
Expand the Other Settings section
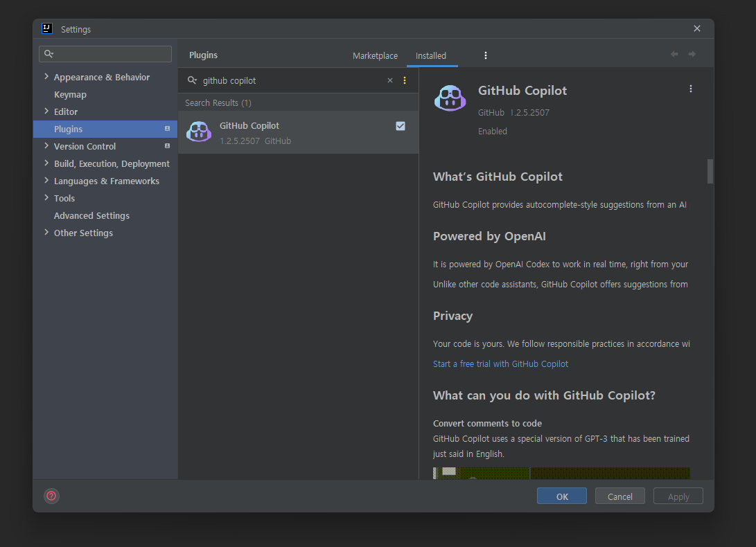click(x=46, y=233)
